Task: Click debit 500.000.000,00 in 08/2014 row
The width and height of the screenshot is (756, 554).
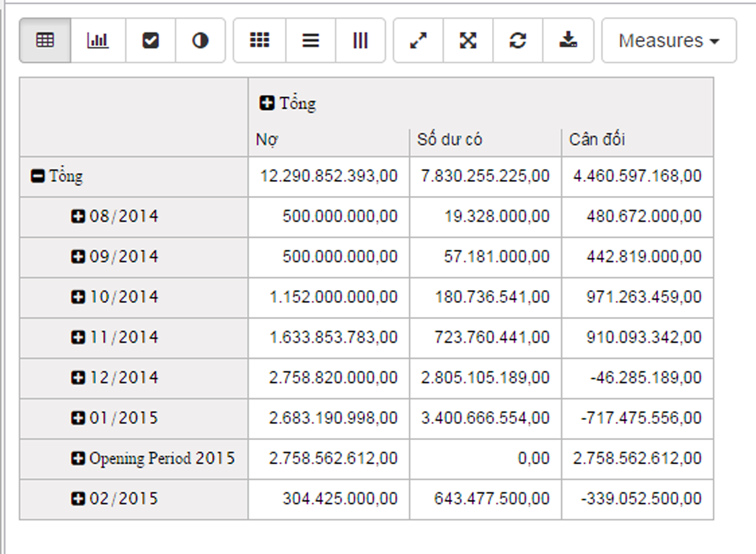Action: point(340,216)
